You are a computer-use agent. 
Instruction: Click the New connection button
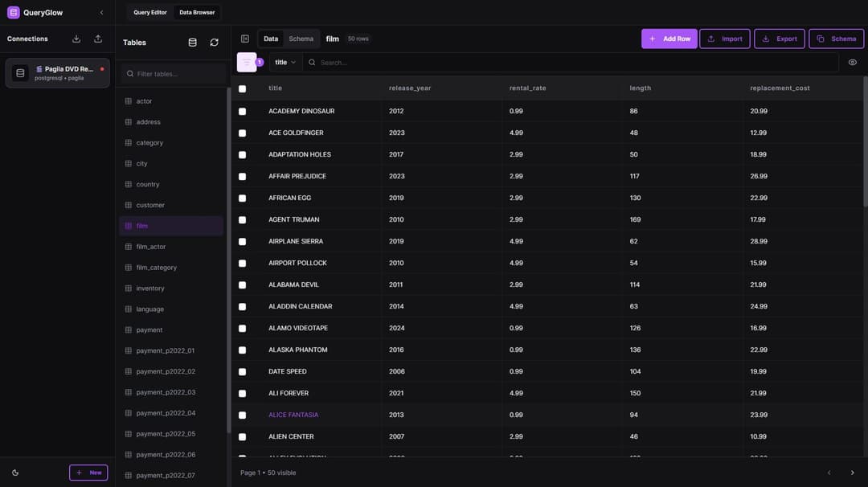tap(88, 473)
